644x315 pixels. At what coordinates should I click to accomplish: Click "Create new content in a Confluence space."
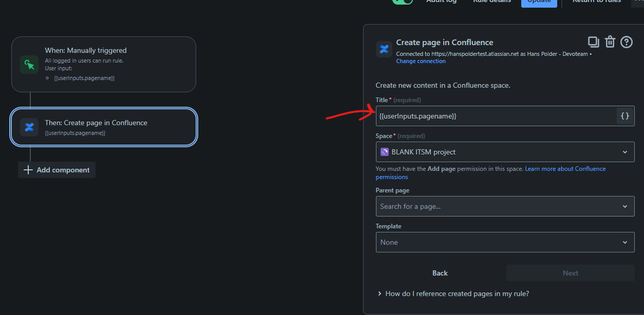(443, 86)
